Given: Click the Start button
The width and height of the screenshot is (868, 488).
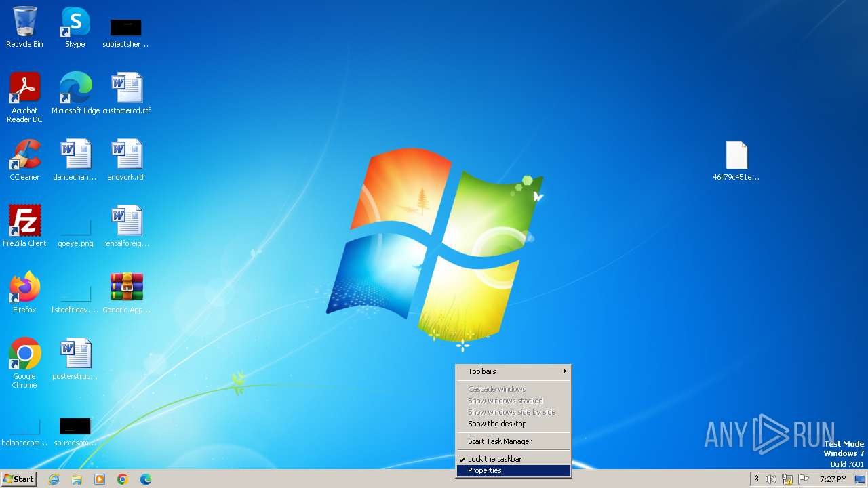Looking at the screenshot, I should click(18, 479).
